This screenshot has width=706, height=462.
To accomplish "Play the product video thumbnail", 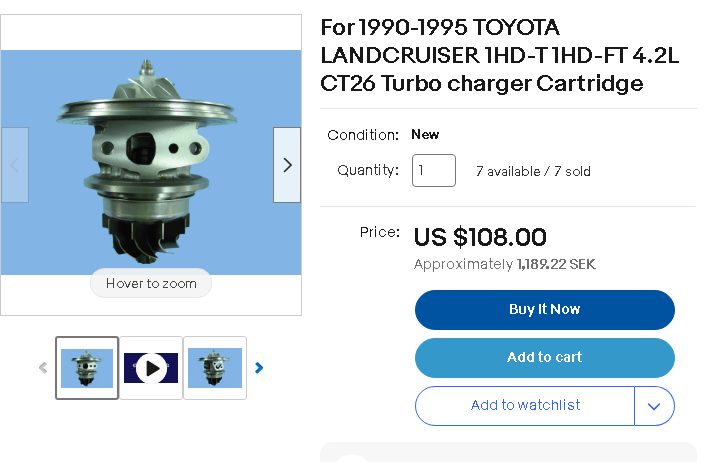I will [151, 368].
